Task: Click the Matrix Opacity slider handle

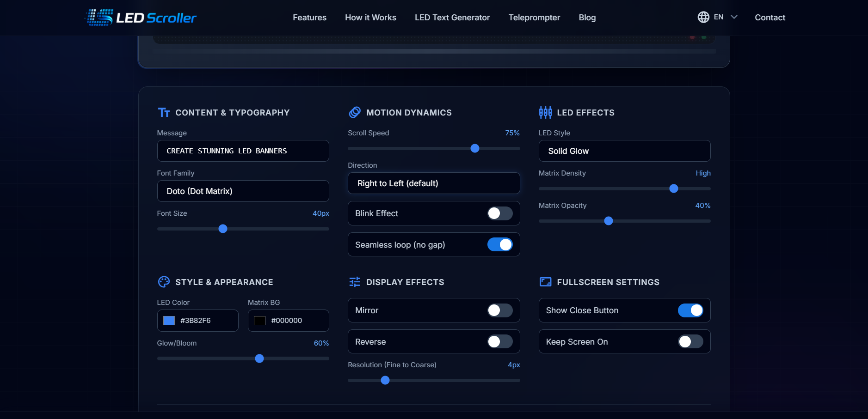Action: 609,221
